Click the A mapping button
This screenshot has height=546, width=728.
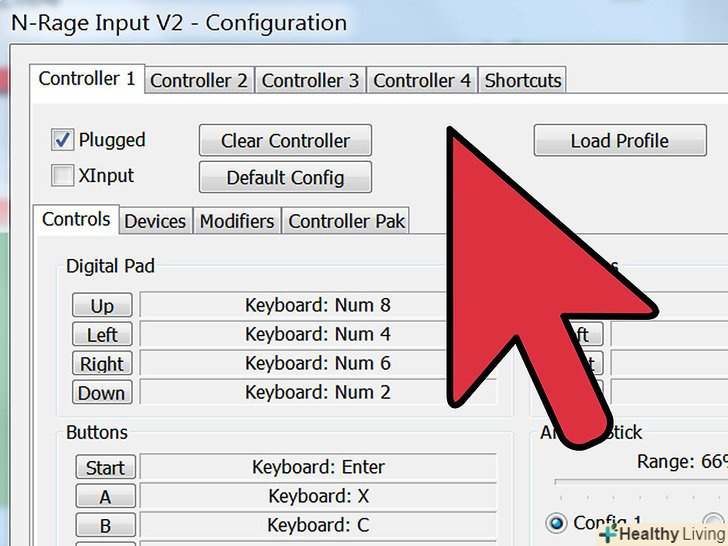(x=105, y=496)
